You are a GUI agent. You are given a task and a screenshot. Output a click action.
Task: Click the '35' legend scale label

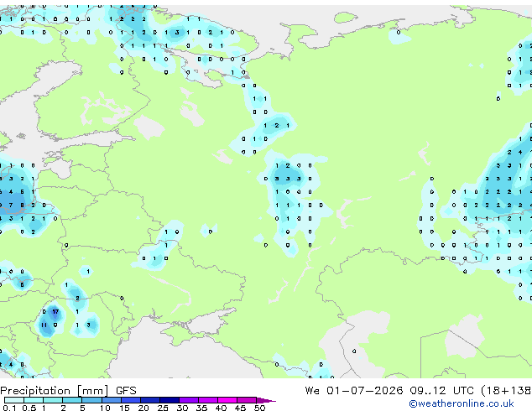[201, 408]
